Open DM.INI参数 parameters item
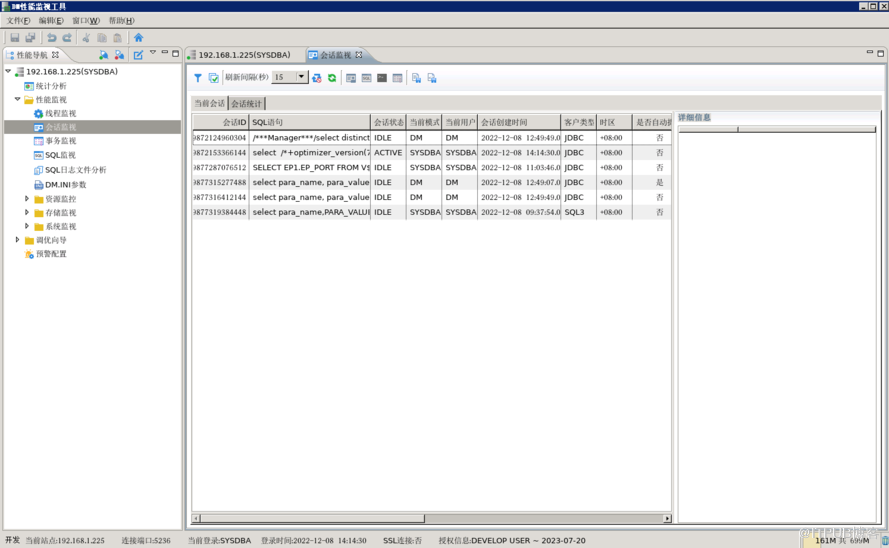Screen dimensions: 889x548 [x=65, y=185]
